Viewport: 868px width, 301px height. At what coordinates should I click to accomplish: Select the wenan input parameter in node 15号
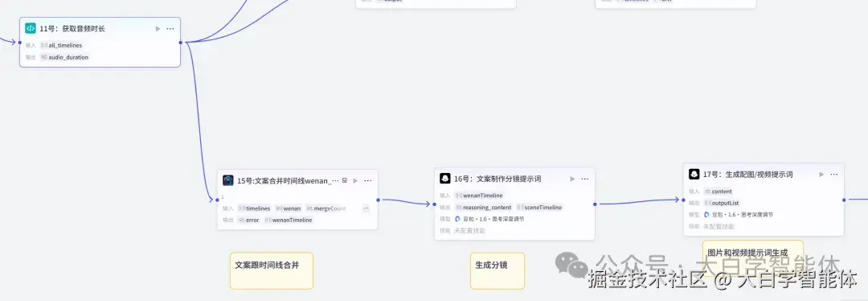pyautogui.click(x=289, y=208)
